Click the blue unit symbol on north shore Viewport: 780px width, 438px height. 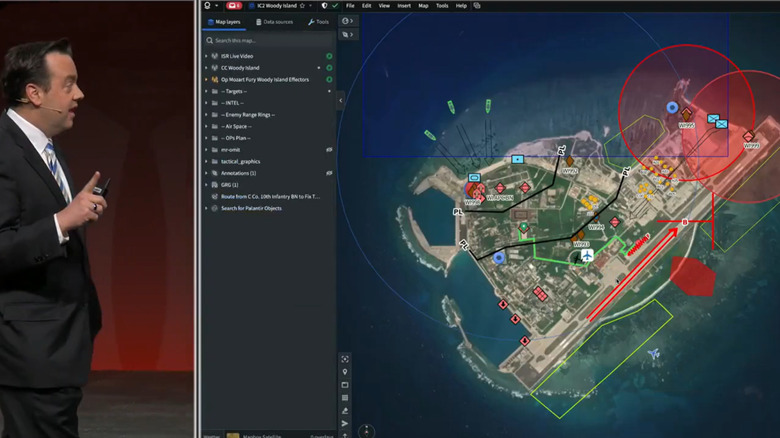(x=517, y=159)
